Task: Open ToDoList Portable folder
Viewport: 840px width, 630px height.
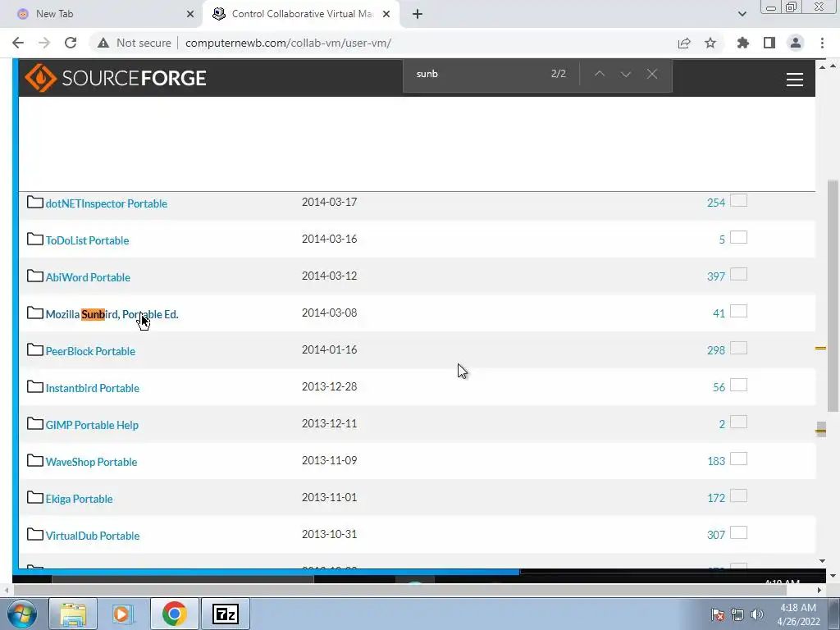Action: coord(87,240)
